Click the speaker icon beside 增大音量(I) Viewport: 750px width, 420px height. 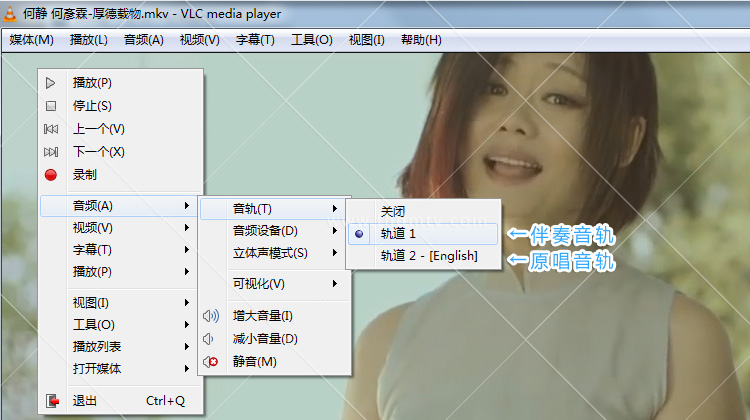click(x=210, y=316)
